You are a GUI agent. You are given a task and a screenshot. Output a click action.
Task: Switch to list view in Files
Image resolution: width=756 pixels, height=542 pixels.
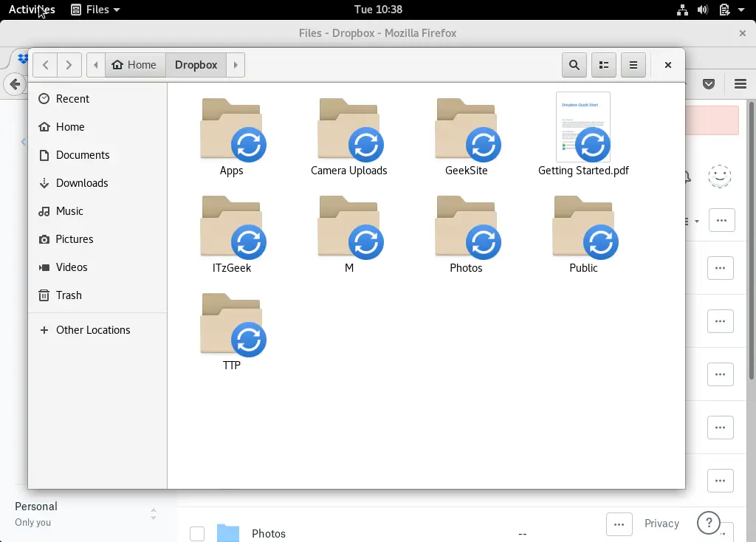click(x=604, y=65)
